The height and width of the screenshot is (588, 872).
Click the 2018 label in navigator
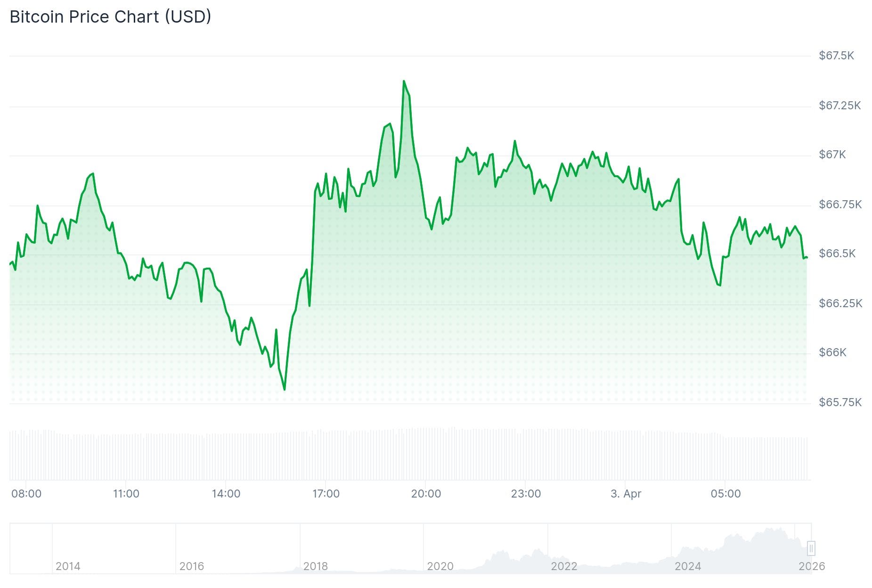pos(316,566)
